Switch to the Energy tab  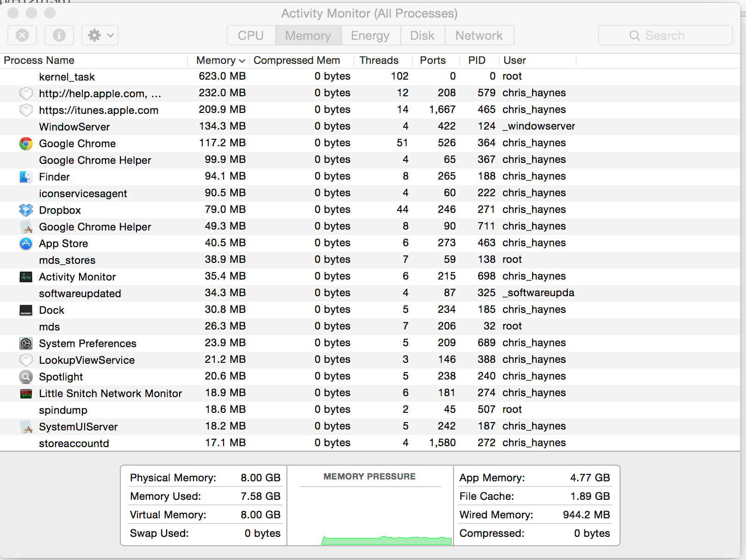370,35
